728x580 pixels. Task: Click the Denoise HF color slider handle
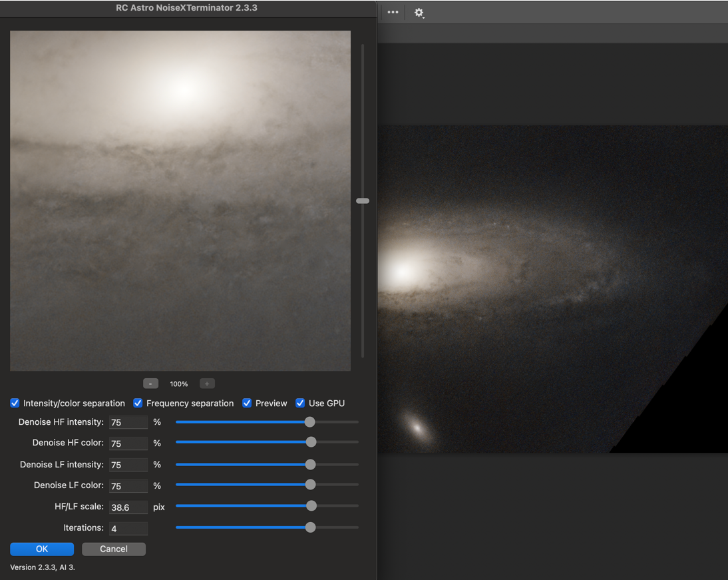pos(311,442)
